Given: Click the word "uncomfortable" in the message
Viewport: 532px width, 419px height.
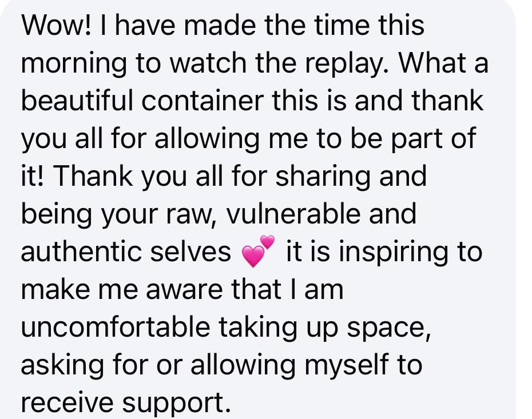Looking at the screenshot, I should [x=116, y=326].
